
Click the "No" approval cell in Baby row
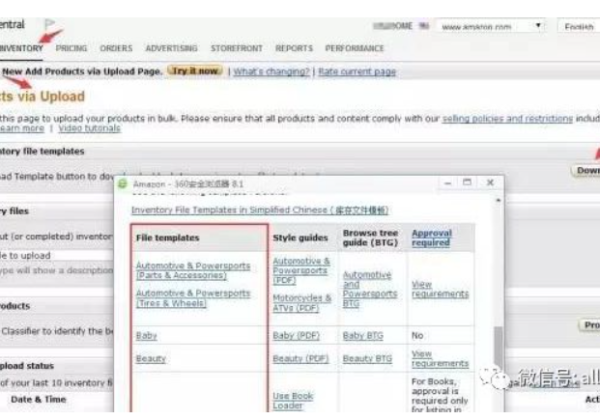[x=417, y=335]
